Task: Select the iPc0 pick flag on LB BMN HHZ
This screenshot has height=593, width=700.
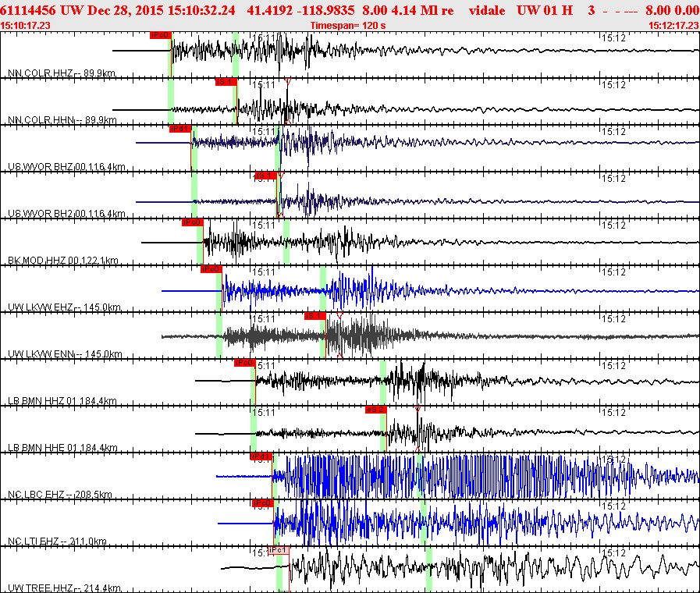Action: (x=244, y=363)
